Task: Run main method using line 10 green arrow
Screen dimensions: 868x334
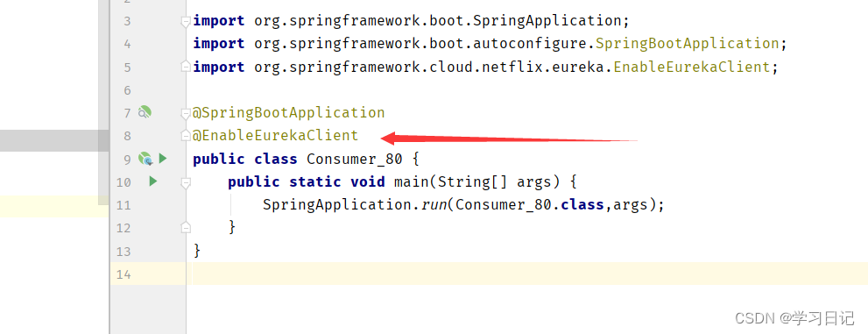Action: (153, 181)
